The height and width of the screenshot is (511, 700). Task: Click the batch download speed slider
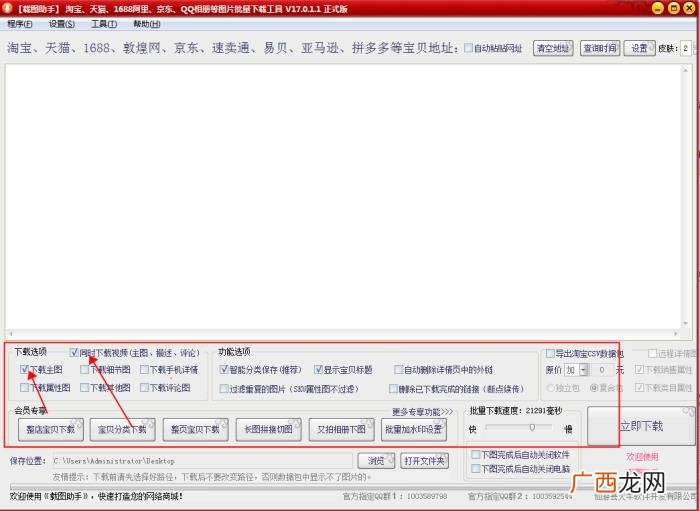pyautogui.click(x=519, y=428)
